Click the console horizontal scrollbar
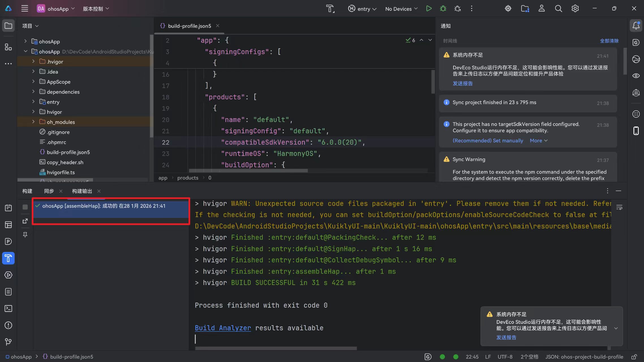Image resolution: width=644 pixels, height=362 pixels. [x=276, y=348]
